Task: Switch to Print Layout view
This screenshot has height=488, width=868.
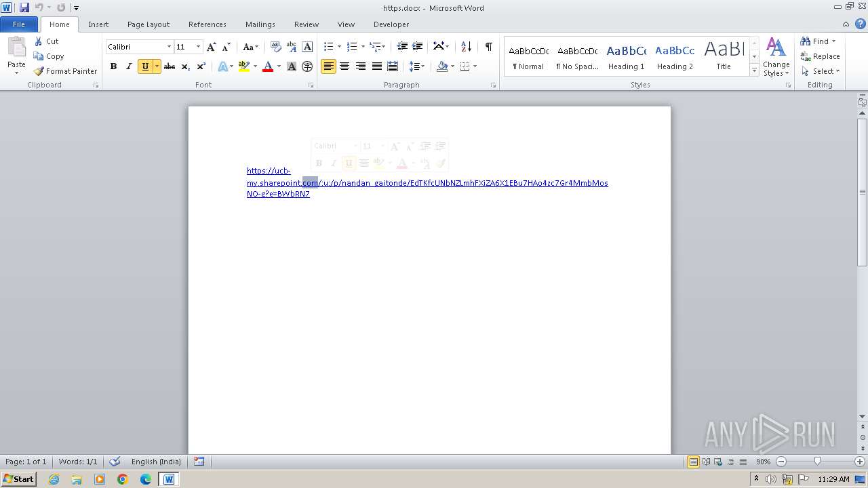Action: (x=693, y=462)
